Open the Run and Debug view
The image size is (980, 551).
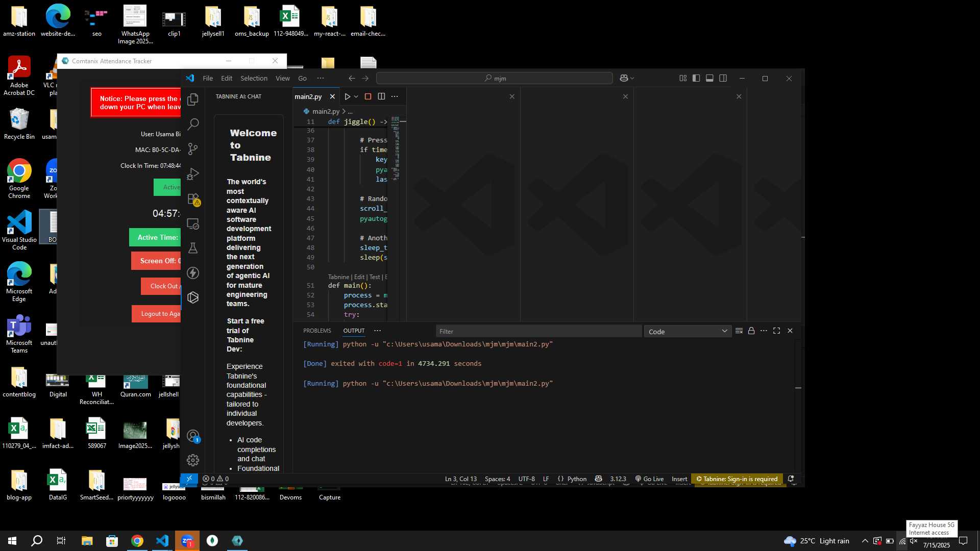(193, 174)
